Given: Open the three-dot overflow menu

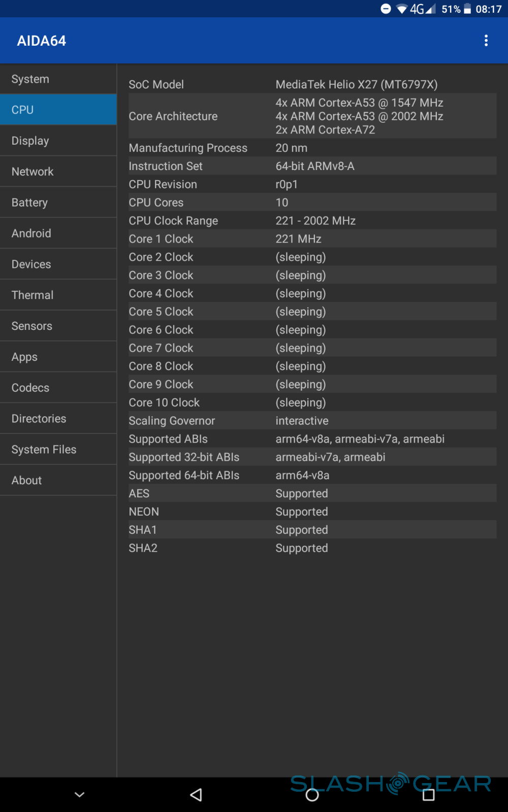Looking at the screenshot, I should tap(486, 41).
